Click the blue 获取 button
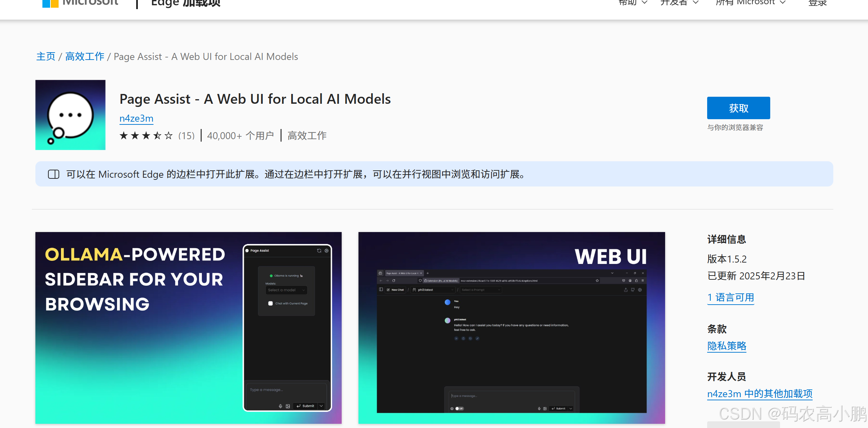The width and height of the screenshot is (868, 428). pyautogui.click(x=738, y=108)
